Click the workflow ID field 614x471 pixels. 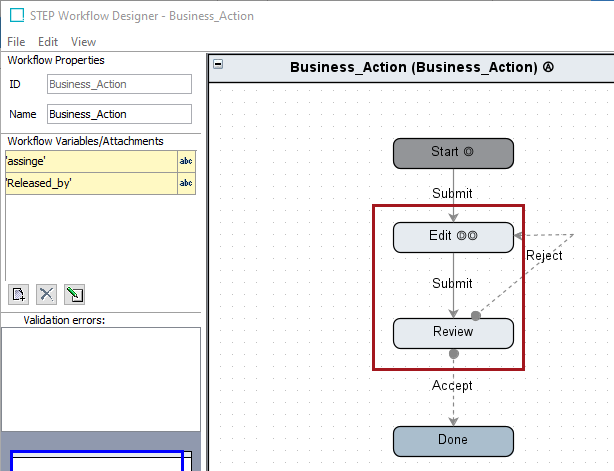(x=119, y=84)
